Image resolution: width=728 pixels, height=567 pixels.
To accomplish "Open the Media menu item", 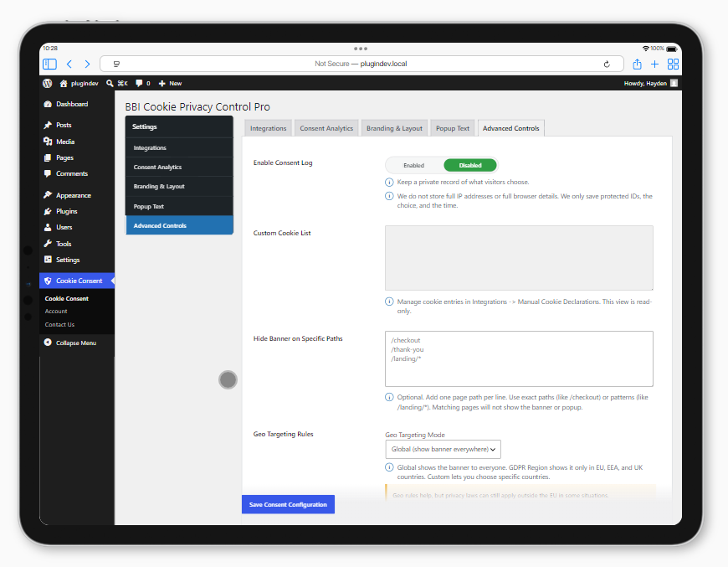I will click(77, 142).
